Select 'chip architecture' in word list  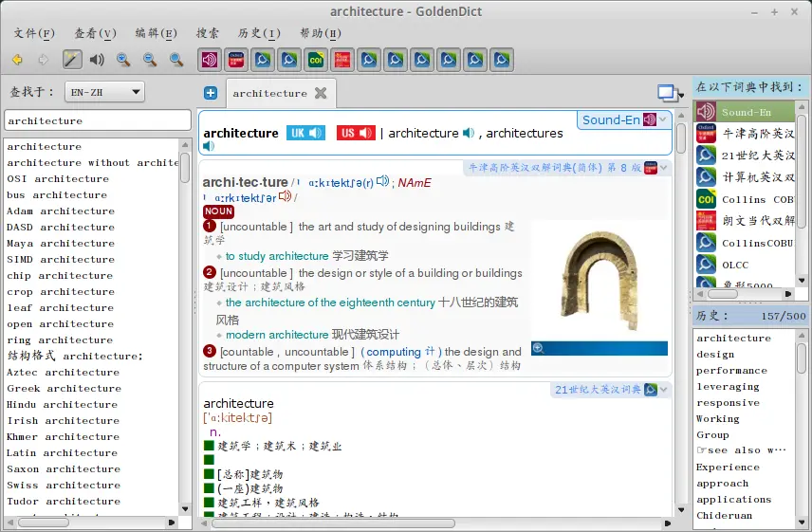tap(60, 276)
